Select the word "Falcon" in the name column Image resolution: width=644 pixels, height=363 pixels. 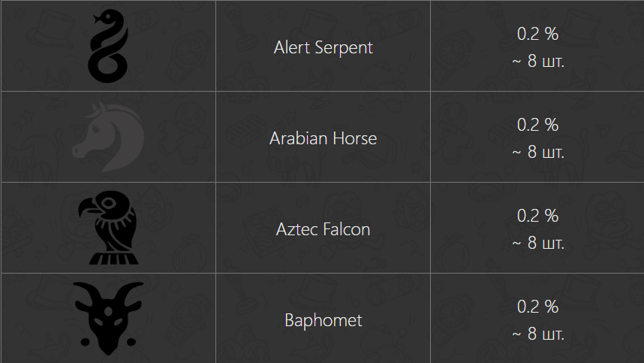point(347,229)
